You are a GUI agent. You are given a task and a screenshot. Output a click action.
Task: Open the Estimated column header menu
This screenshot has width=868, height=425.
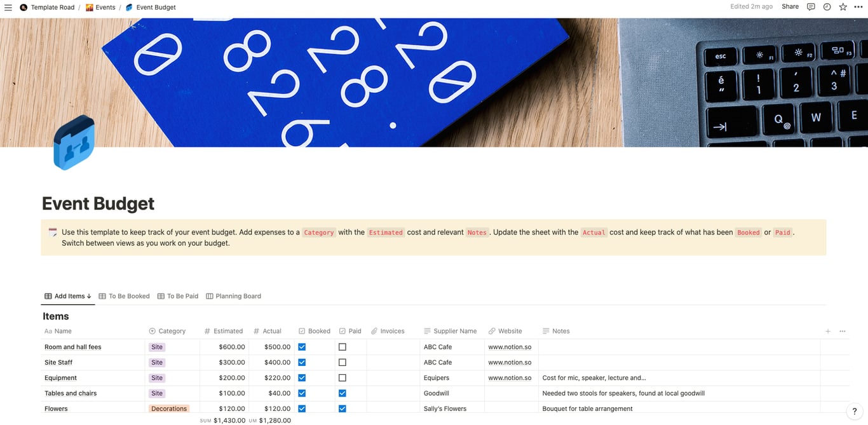click(224, 331)
